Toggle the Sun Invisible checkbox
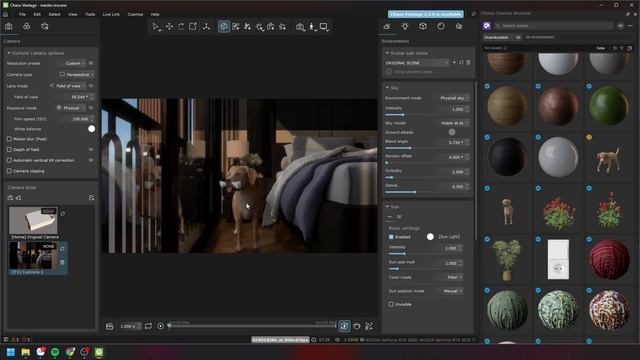The image size is (640, 360). click(391, 304)
